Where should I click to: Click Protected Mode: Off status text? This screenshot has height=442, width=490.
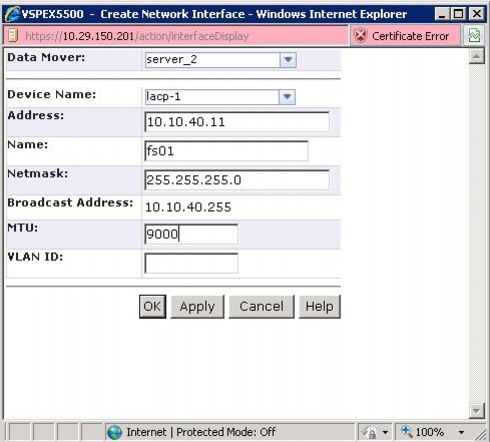(x=226, y=432)
